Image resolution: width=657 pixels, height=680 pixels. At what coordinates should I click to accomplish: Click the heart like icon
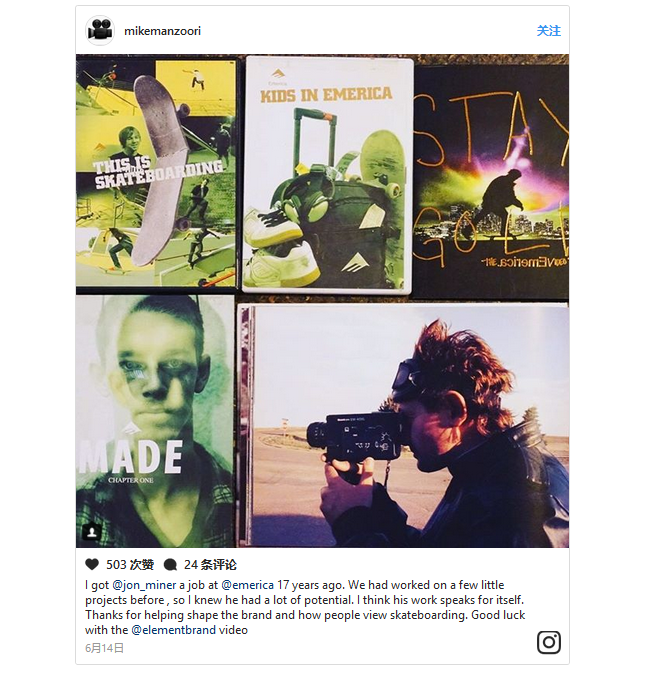pos(92,564)
